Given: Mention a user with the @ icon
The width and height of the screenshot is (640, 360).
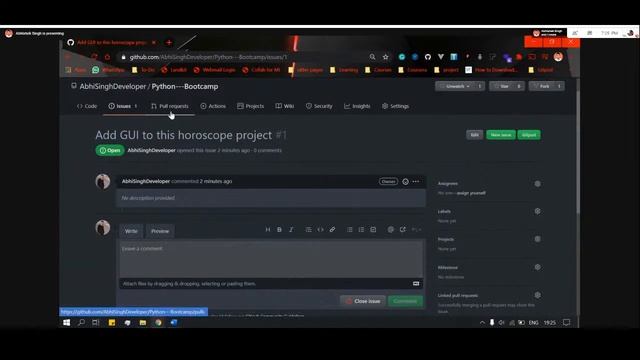Looking at the screenshot, I should pyautogui.click(x=391, y=230).
